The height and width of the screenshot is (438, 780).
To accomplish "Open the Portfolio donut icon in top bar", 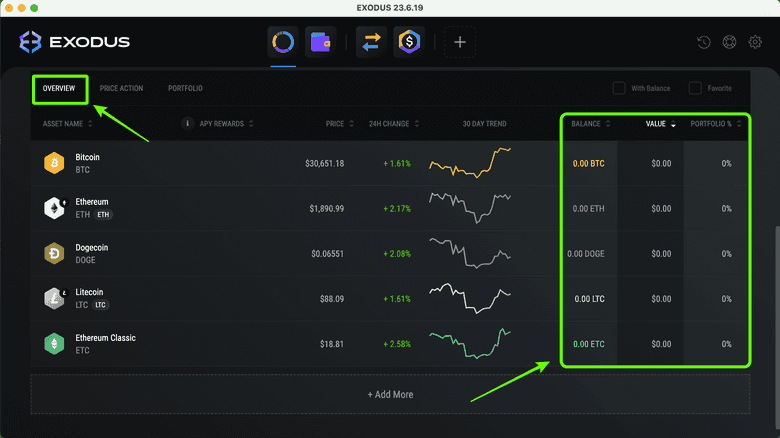I will click(x=283, y=42).
